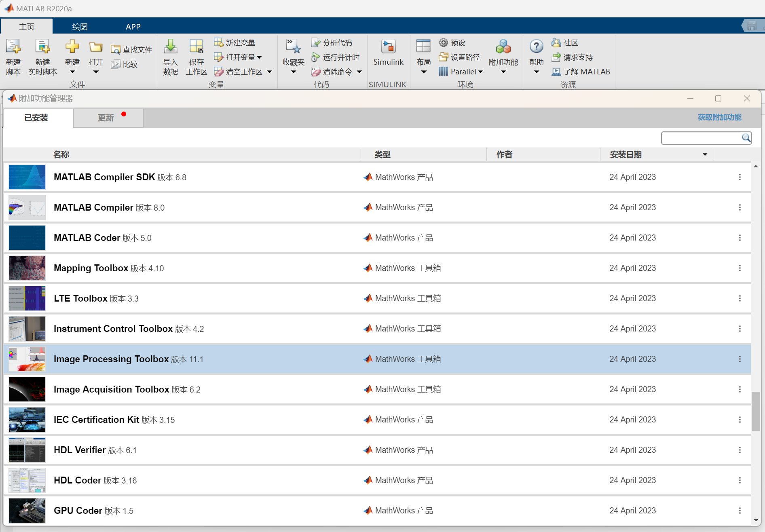Image resolution: width=765 pixels, height=532 pixels.
Task: Switch to the APP ribbon tab
Action: tap(133, 26)
